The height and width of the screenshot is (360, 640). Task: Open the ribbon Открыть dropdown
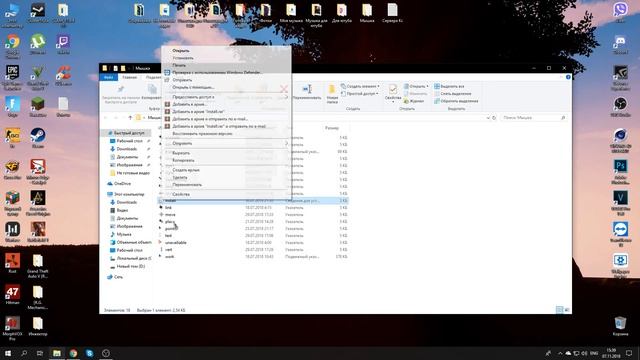[416, 87]
